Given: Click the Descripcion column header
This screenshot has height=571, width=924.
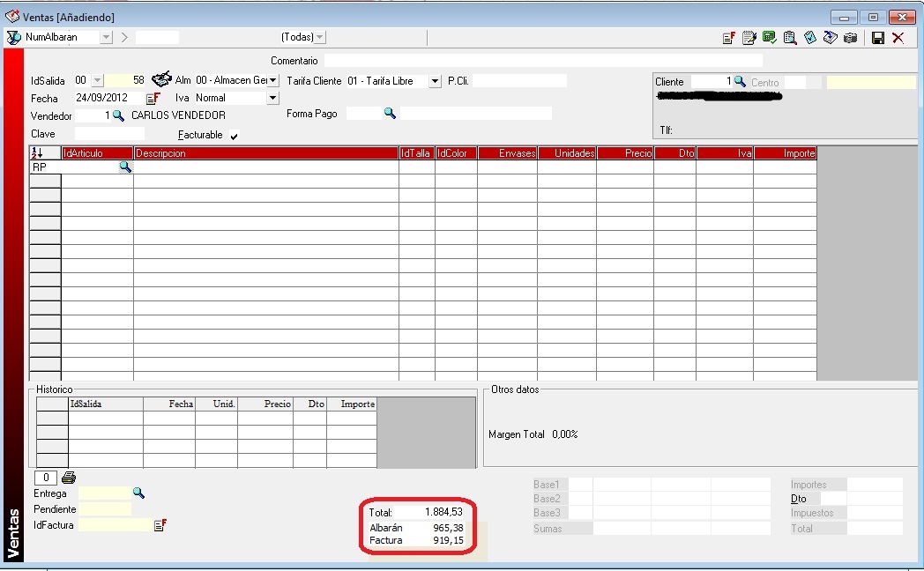Looking at the screenshot, I should pyautogui.click(x=266, y=153).
